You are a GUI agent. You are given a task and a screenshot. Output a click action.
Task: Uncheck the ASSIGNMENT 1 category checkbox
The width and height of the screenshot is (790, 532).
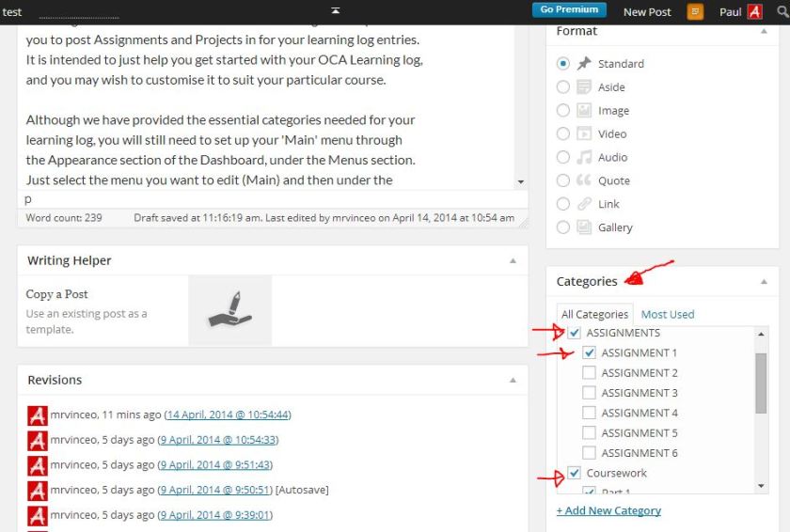pos(590,352)
